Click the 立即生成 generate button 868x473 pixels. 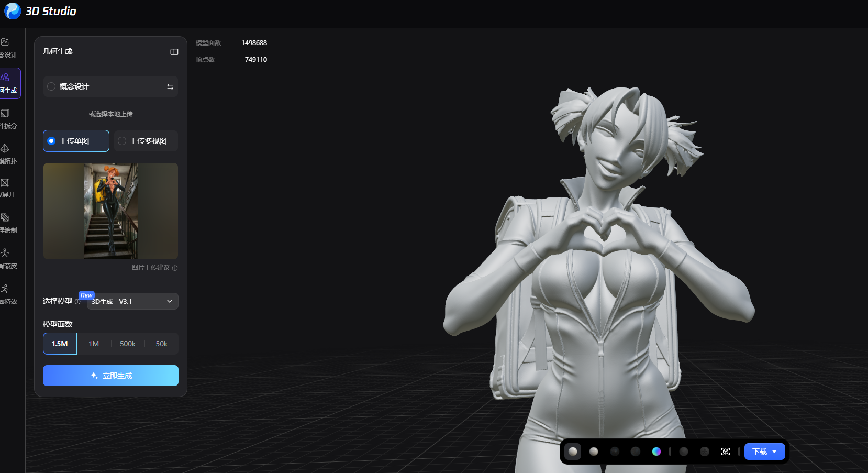tap(110, 376)
